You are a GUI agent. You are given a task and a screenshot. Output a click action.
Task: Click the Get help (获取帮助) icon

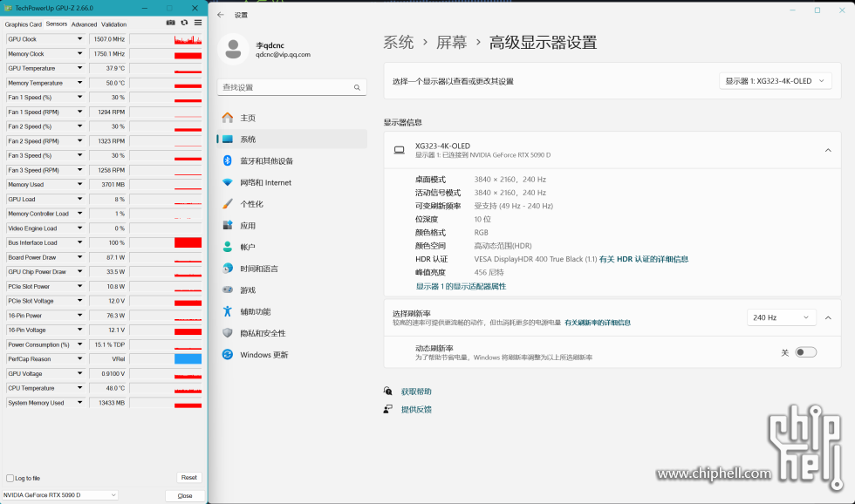click(387, 392)
